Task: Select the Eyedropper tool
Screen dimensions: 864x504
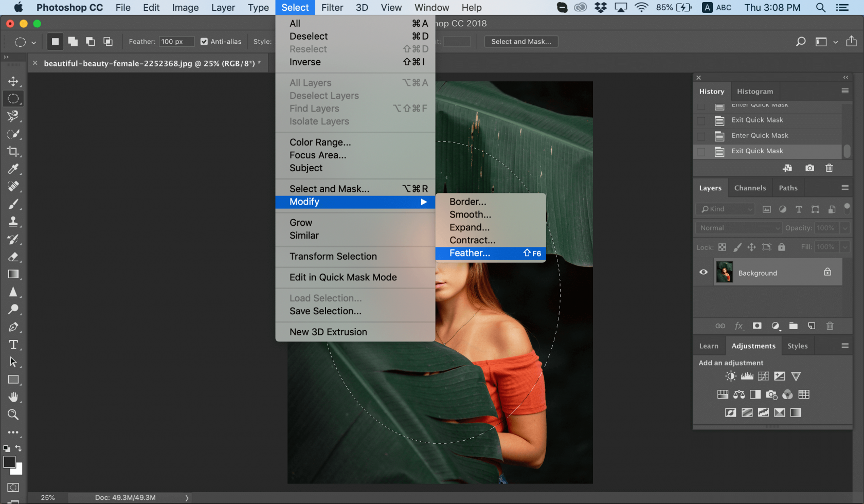Action: point(13,169)
